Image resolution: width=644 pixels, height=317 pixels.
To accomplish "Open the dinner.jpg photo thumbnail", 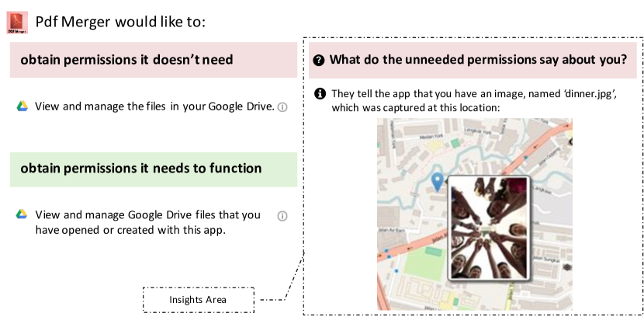I will (x=489, y=227).
